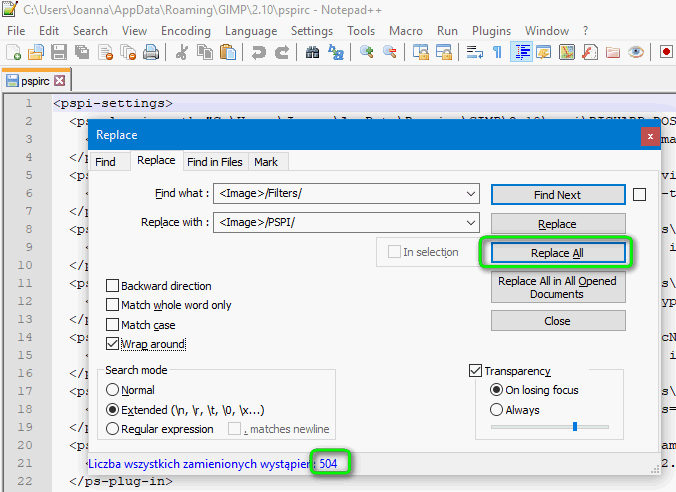
Task: Click the Replace toolbar icon
Action: click(x=336, y=53)
